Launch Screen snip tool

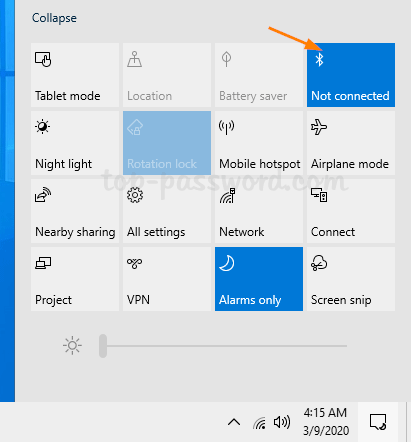tap(351, 279)
